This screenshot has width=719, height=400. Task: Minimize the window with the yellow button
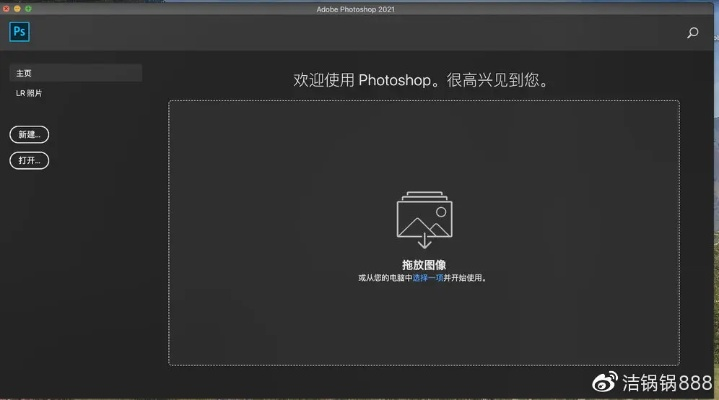tap(17, 8)
